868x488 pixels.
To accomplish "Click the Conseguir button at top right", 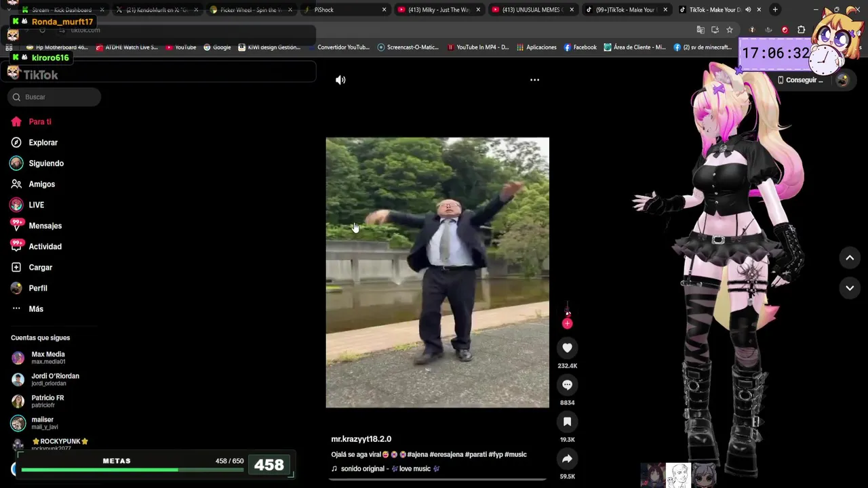I will 801,80.
